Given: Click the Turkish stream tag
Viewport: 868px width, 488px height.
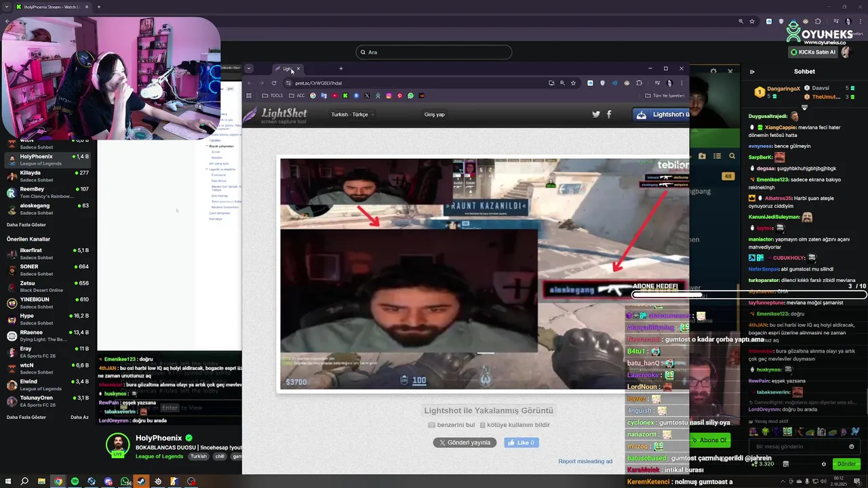Looking at the screenshot, I should (198, 457).
